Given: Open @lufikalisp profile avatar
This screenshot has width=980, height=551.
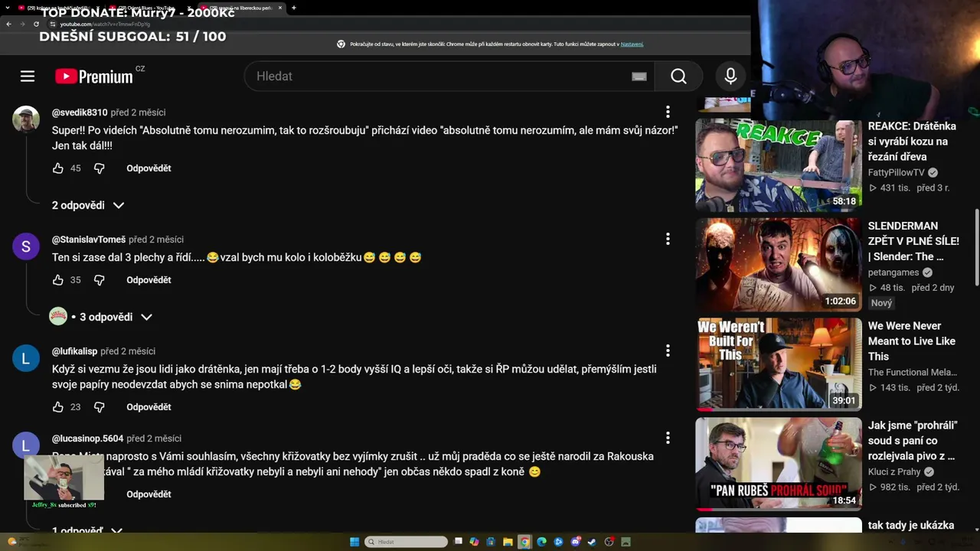Looking at the screenshot, I should 26,358.
